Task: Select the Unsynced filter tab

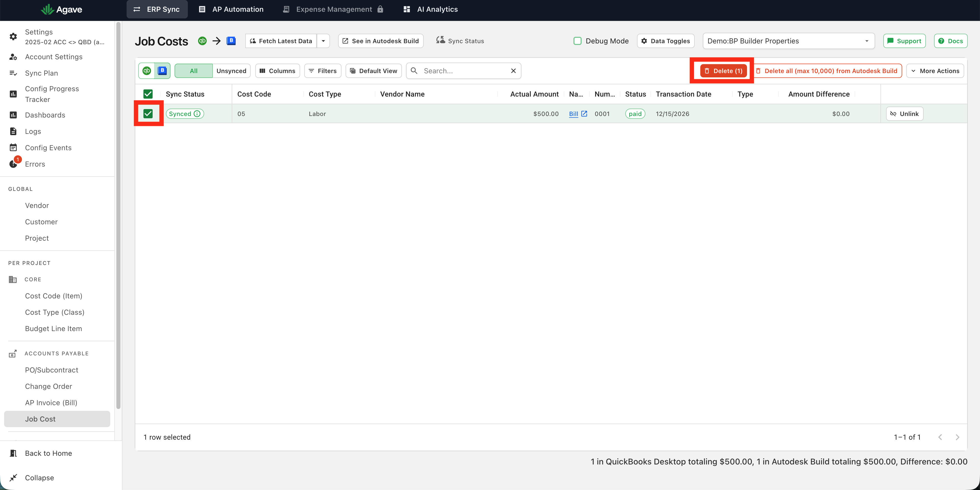Action: [231, 71]
